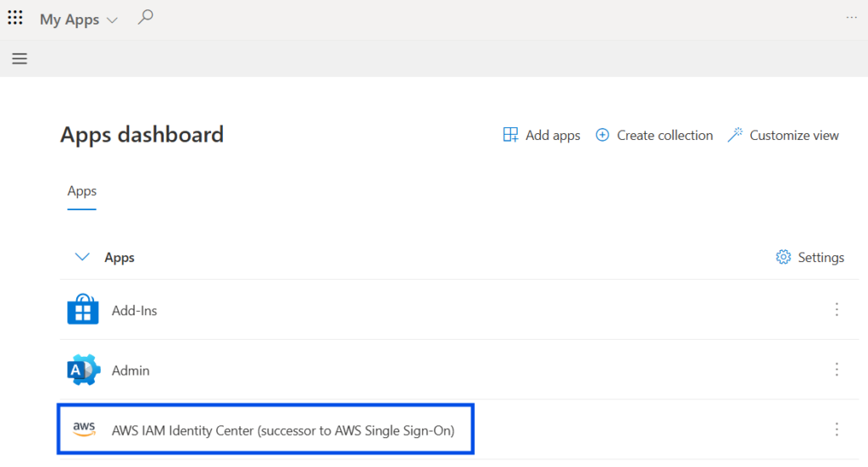Collapse the Apps section chevron
This screenshot has width=868, height=467.
coord(82,257)
